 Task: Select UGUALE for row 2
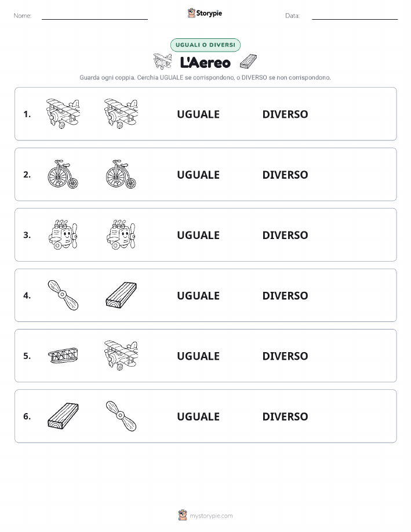[198, 175]
